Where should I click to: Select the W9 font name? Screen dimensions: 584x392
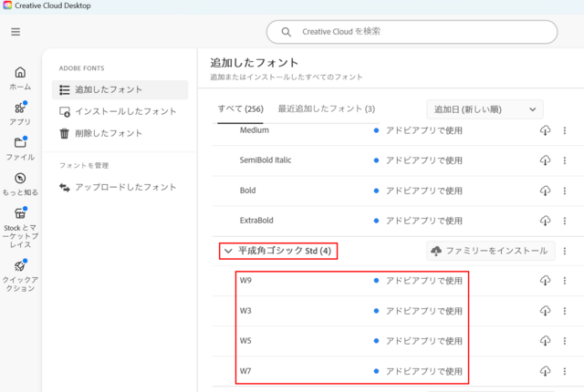click(245, 281)
